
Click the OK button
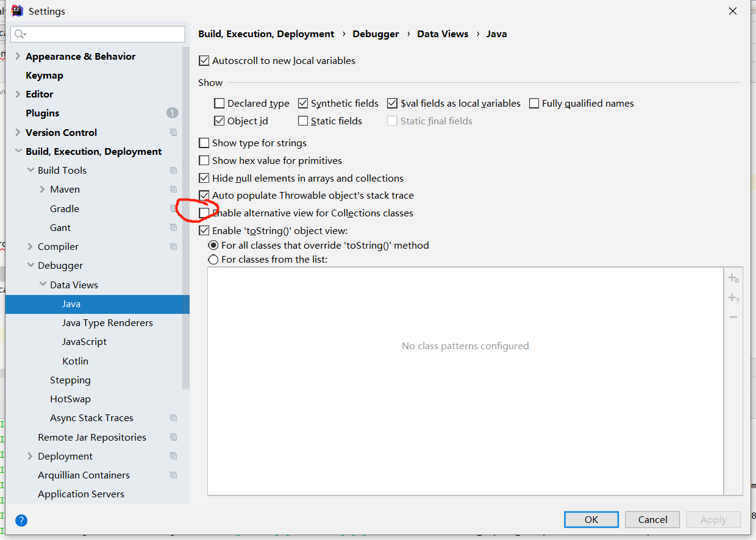591,519
